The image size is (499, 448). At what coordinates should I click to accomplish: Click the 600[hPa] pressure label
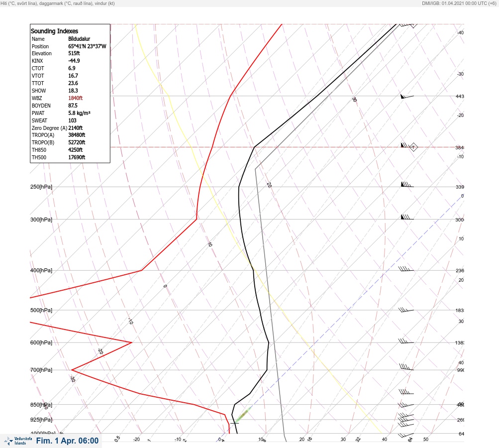41,342
